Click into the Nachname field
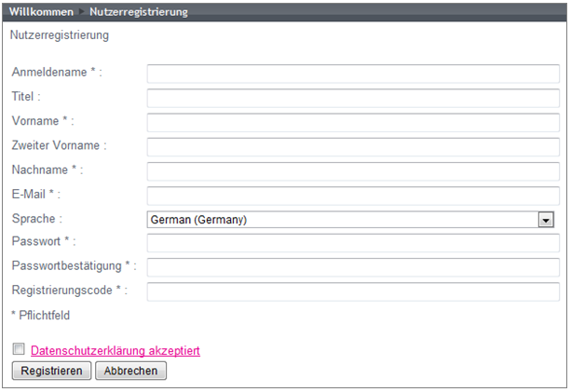The height and width of the screenshot is (392, 571). pos(353,171)
